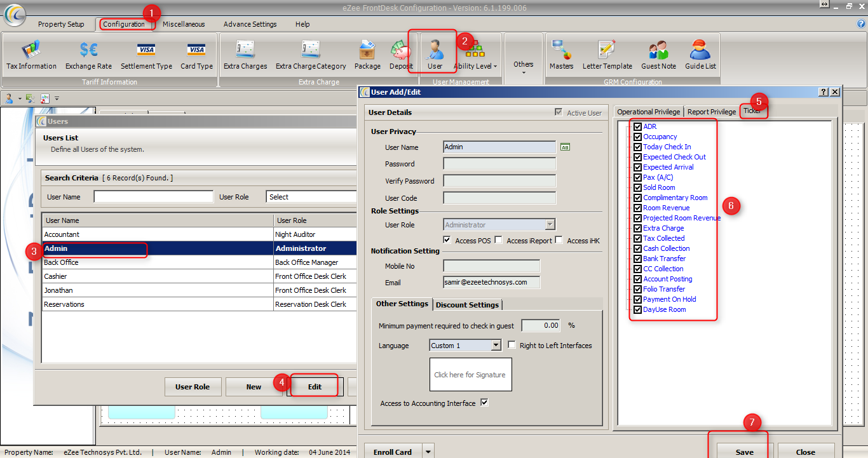The height and width of the screenshot is (458, 868).
Task: Open the Enroll Card dropdown arrow
Action: coord(428,452)
